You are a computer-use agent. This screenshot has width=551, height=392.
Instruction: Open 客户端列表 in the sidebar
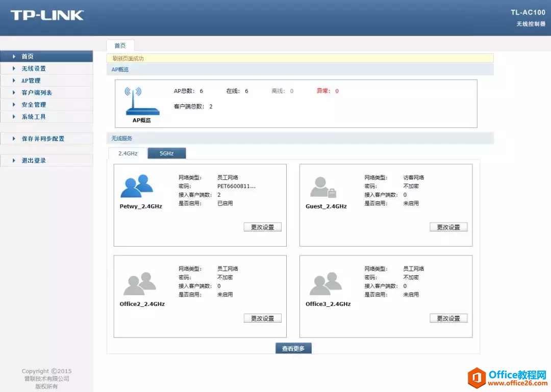tap(37, 93)
